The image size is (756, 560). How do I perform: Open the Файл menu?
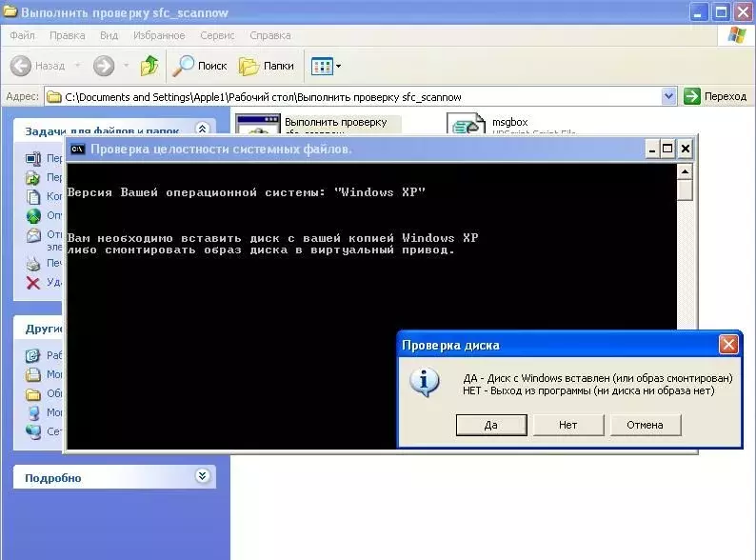click(22, 35)
